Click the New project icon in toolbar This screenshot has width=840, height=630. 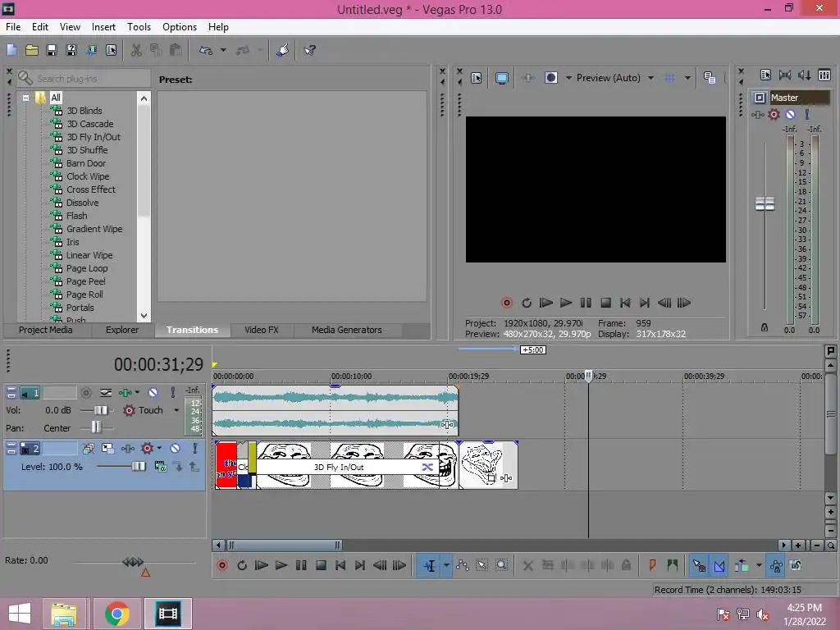click(11, 50)
